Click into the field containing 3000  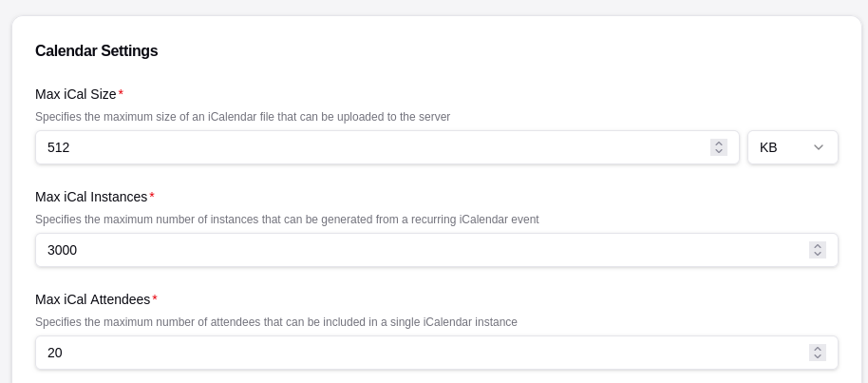pos(436,250)
